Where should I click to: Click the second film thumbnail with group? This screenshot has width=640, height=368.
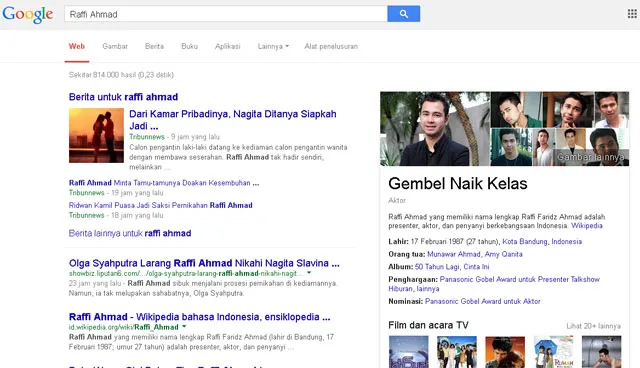coord(457,352)
